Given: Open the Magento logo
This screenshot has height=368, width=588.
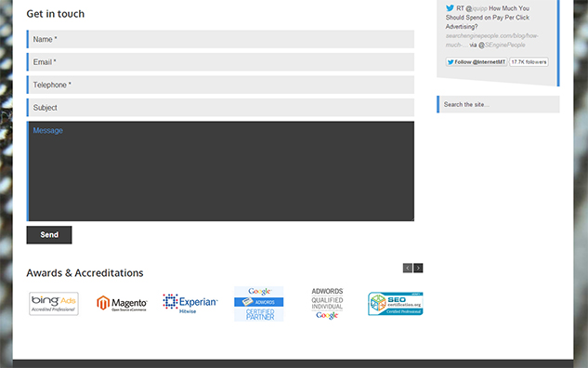Looking at the screenshot, I should [122, 304].
